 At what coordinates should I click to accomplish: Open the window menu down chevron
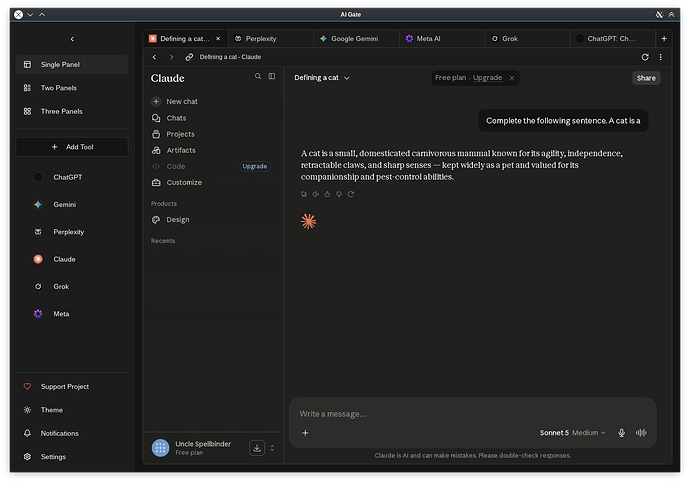tap(30, 15)
